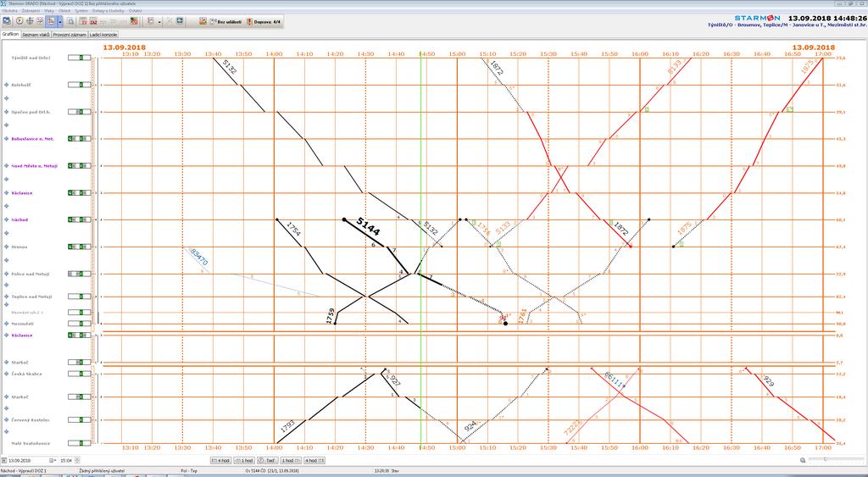Open the Obsluha menu
Viewport: 868px width, 477px height.
9,10
